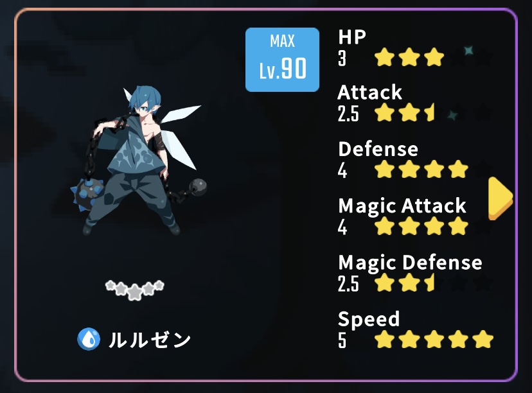
Task: Click the Defense stat label
Action: 378,149
